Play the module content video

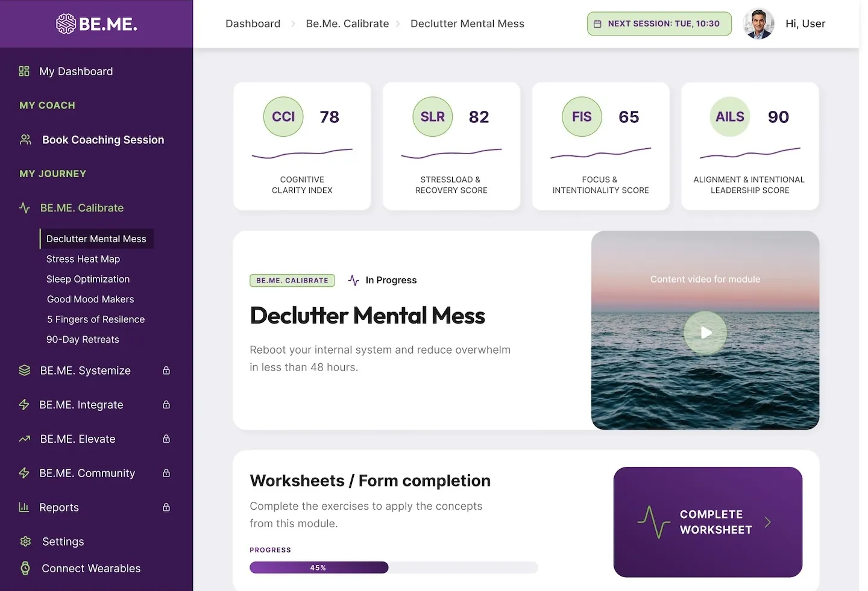click(705, 333)
